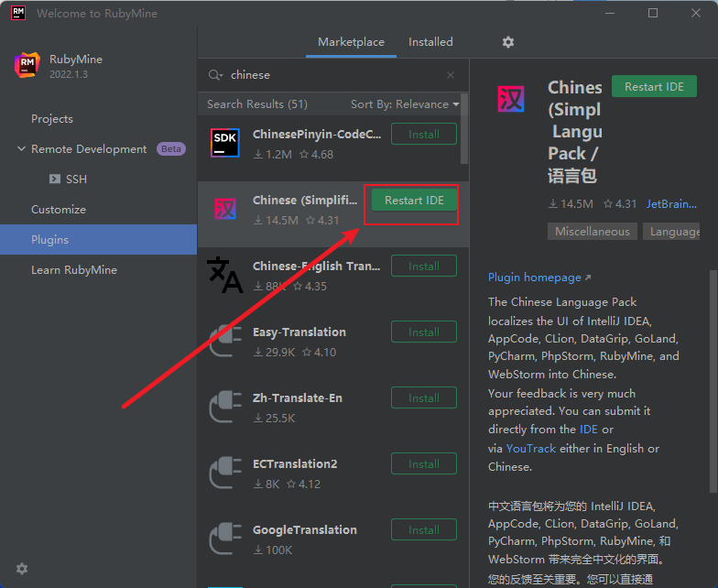This screenshot has width=718, height=588.
Task: Install the Easy-Translation plugin
Action: pos(423,332)
